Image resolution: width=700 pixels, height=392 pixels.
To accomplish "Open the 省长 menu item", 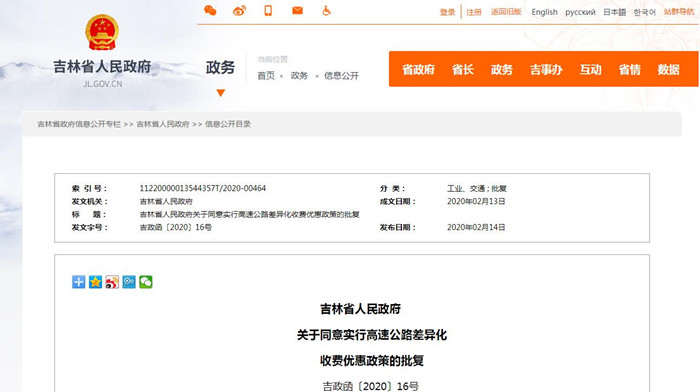I will click(462, 70).
